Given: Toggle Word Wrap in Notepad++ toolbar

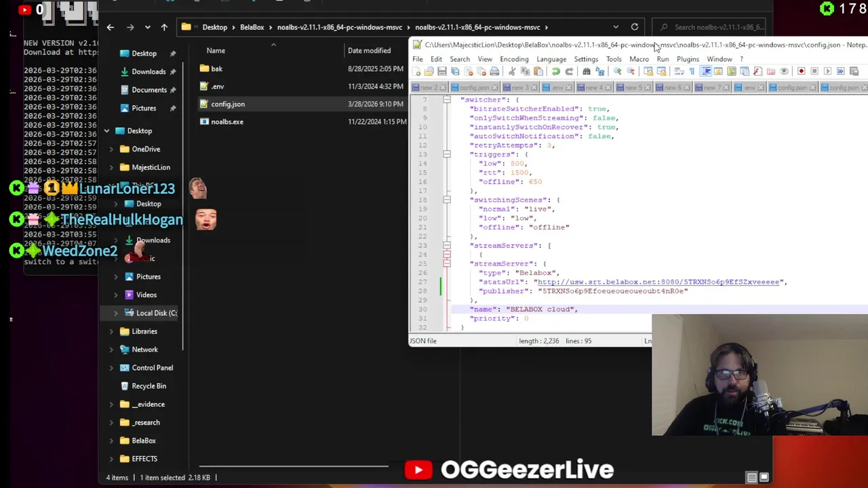Looking at the screenshot, I should (679, 71).
